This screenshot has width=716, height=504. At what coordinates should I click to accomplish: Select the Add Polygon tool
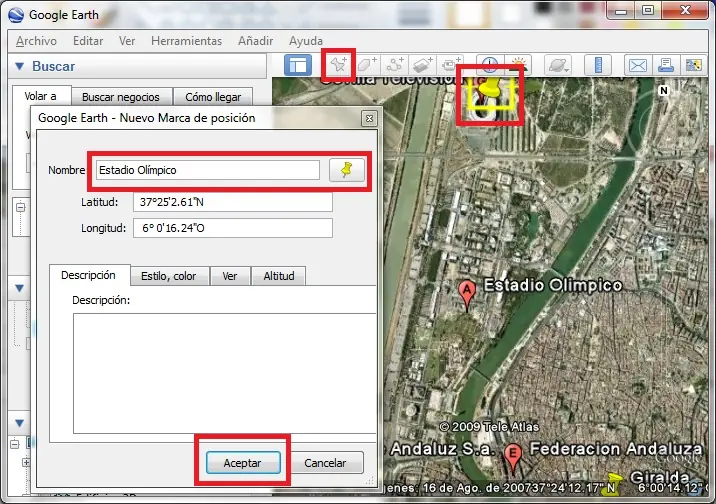click(367, 65)
